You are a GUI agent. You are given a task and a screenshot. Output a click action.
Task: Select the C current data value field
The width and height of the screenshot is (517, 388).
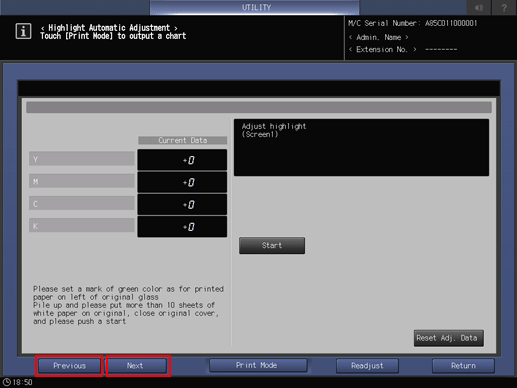182,205
